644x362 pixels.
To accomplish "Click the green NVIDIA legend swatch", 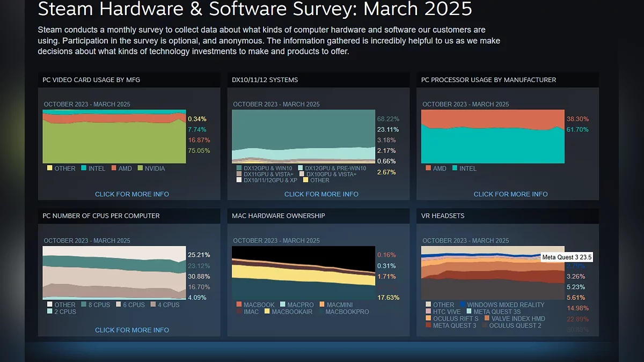I will (141, 168).
